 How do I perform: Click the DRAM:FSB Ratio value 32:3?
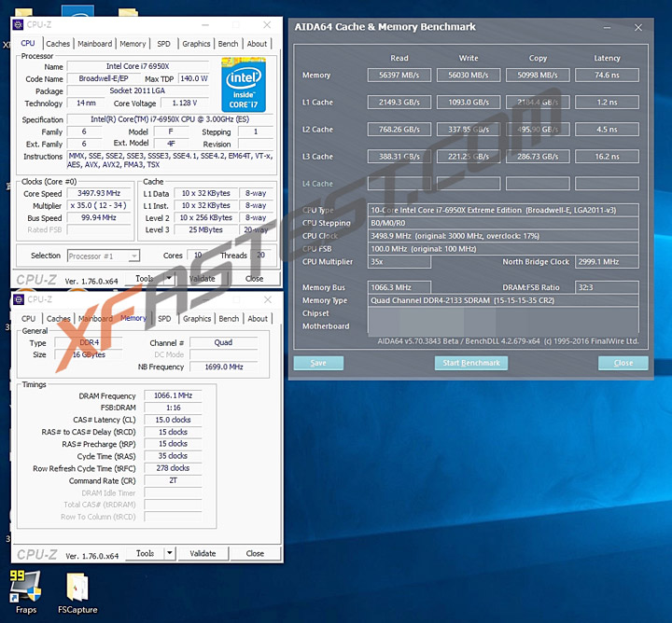pyautogui.click(x=607, y=287)
